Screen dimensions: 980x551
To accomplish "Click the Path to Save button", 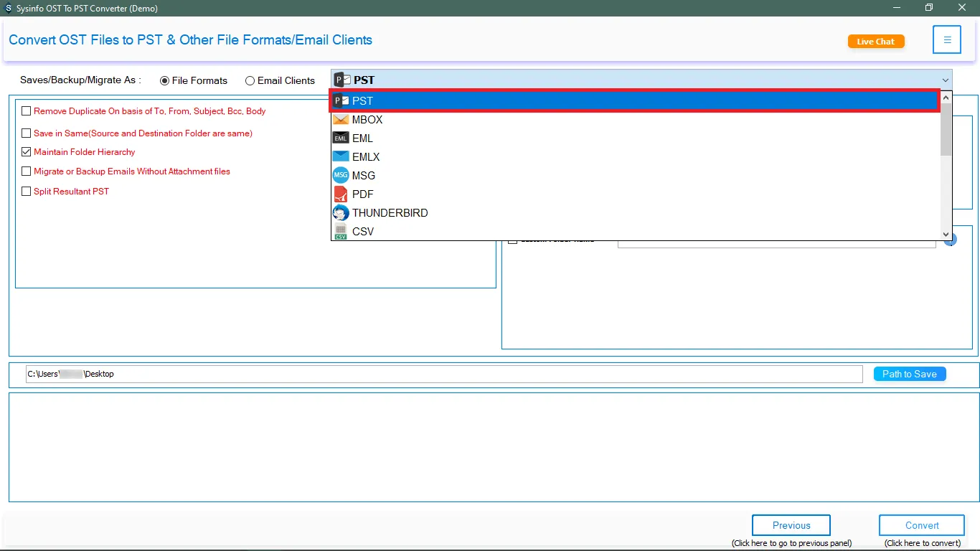I will 910,374.
